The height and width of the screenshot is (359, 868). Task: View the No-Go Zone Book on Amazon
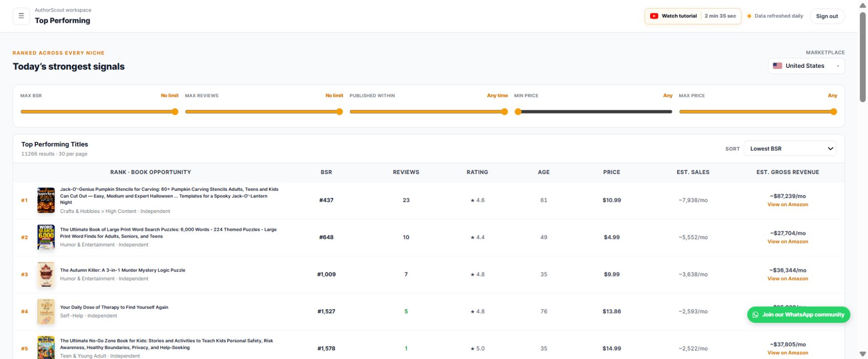(x=787, y=353)
